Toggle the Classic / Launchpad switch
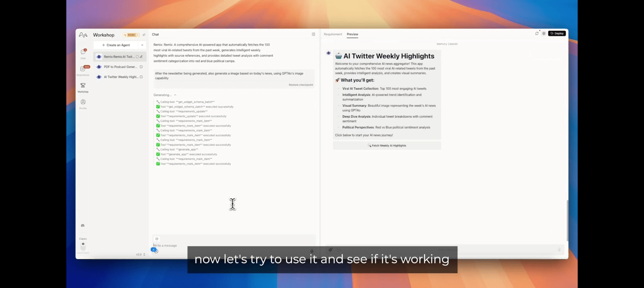The height and width of the screenshot is (288, 644). pyautogui.click(x=83, y=246)
